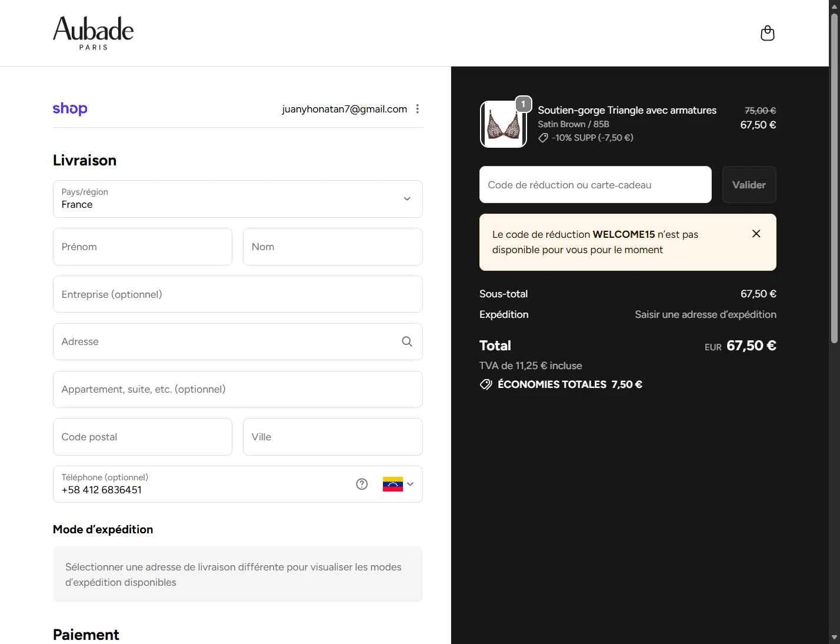Click the Satin Brown / 85B variant text
This screenshot has height=644, width=840.
pos(574,124)
